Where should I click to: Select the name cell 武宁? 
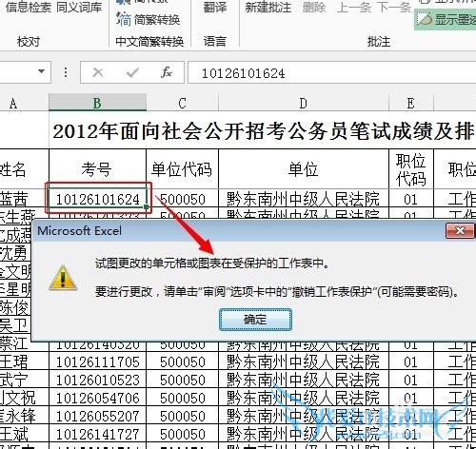(x=24, y=380)
